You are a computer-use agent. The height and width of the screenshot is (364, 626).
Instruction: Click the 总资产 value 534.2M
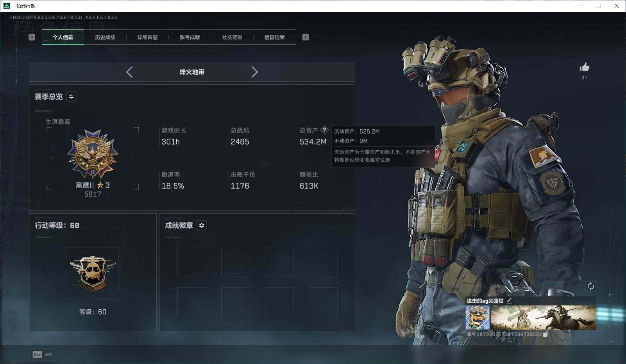pyautogui.click(x=313, y=142)
